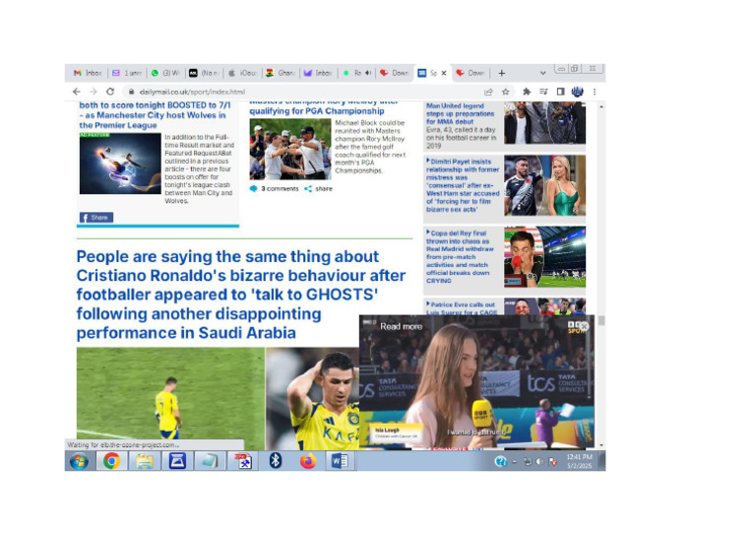Open Microsoft Word from the taskbar

pos(340,462)
